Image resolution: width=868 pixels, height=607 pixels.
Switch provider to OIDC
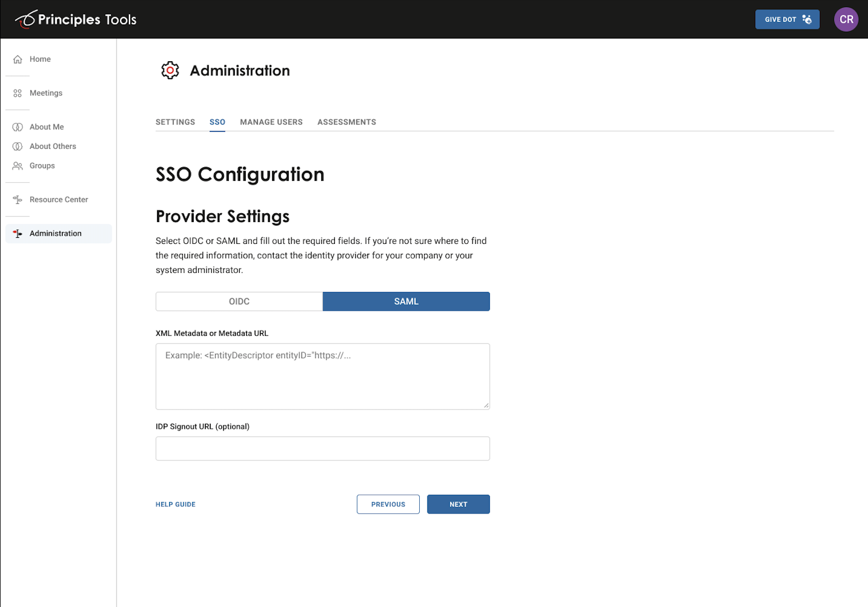(239, 301)
